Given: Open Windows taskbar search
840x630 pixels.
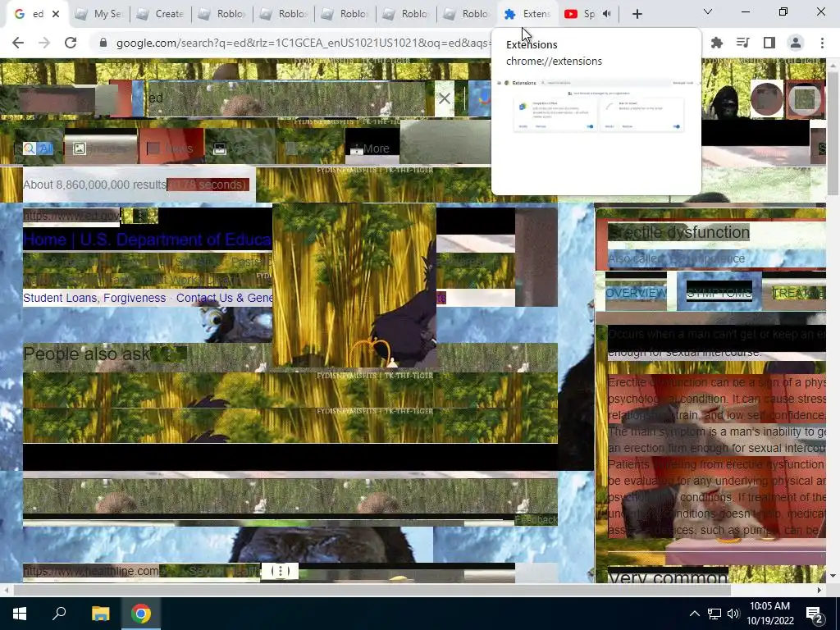Looking at the screenshot, I should 59,614.
